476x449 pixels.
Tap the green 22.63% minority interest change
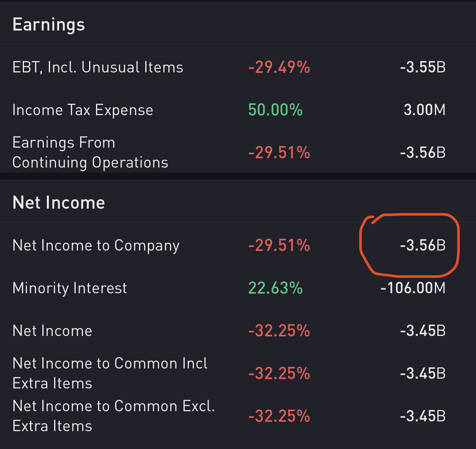pos(275,288)
